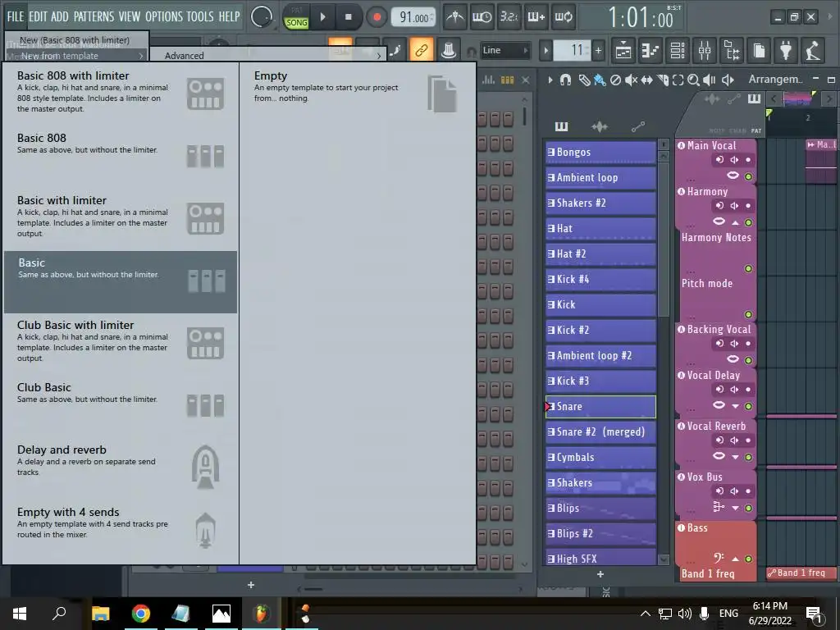Open the playlist view icon in toolbar
Screen dimensions: 840x630
[623, 50]
